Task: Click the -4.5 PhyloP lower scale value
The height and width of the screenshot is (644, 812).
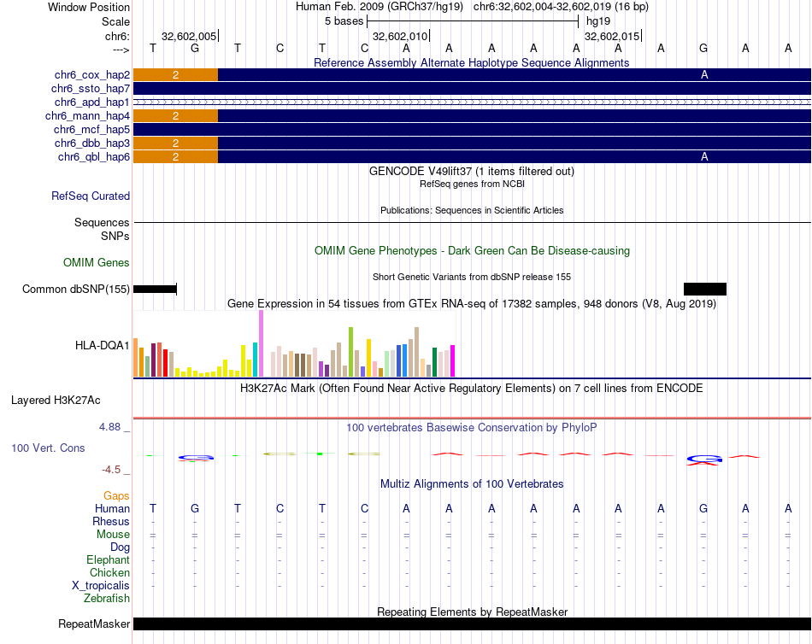Action: point(111,470)
